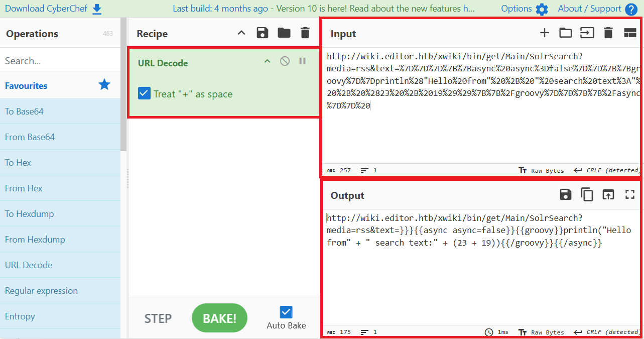Viewport: 644px width, 339px height.
Task: Set a breakpoint on URL Decode
Action: click(302, 61)
